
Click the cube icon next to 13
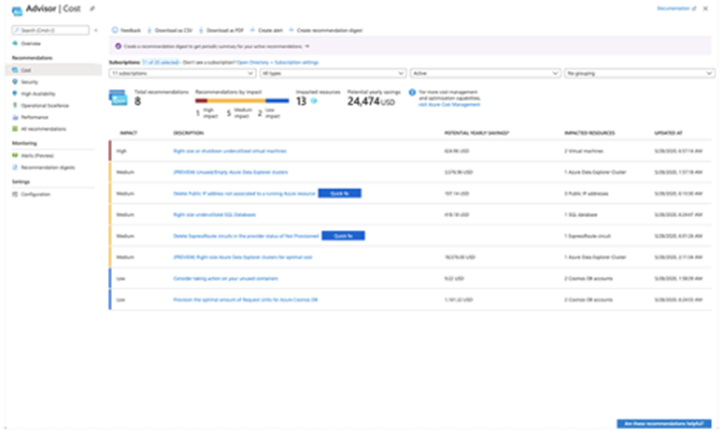click(314, 101)
